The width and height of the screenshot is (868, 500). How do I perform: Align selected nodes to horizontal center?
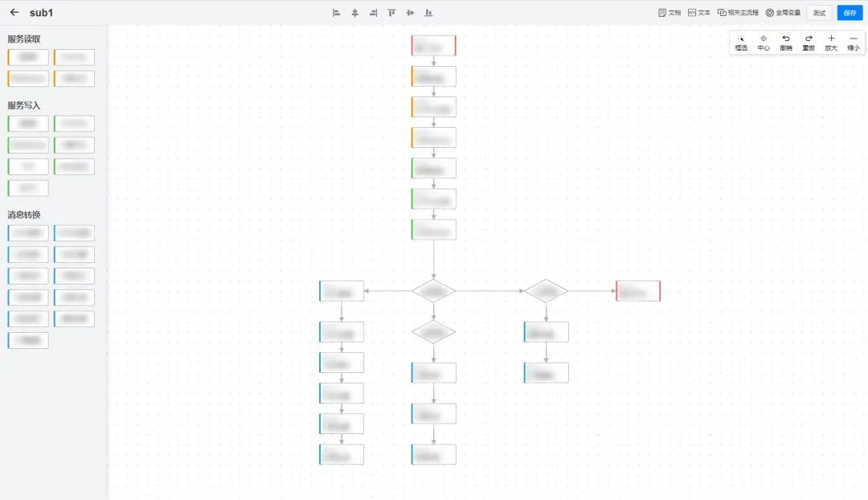354,13
